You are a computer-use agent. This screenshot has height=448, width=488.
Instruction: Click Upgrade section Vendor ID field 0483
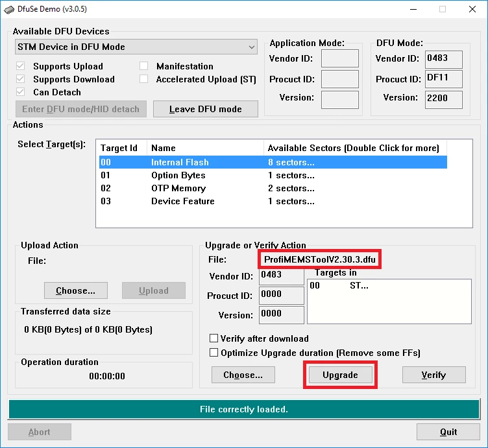(282, 276)
